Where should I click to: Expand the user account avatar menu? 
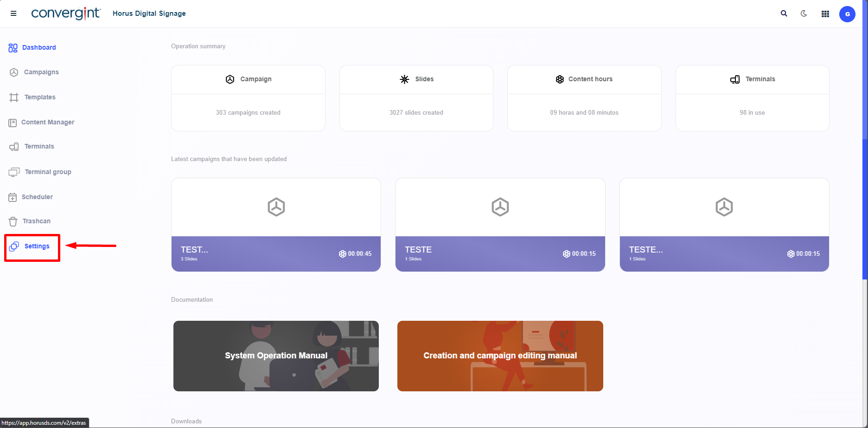click(847, 14)
